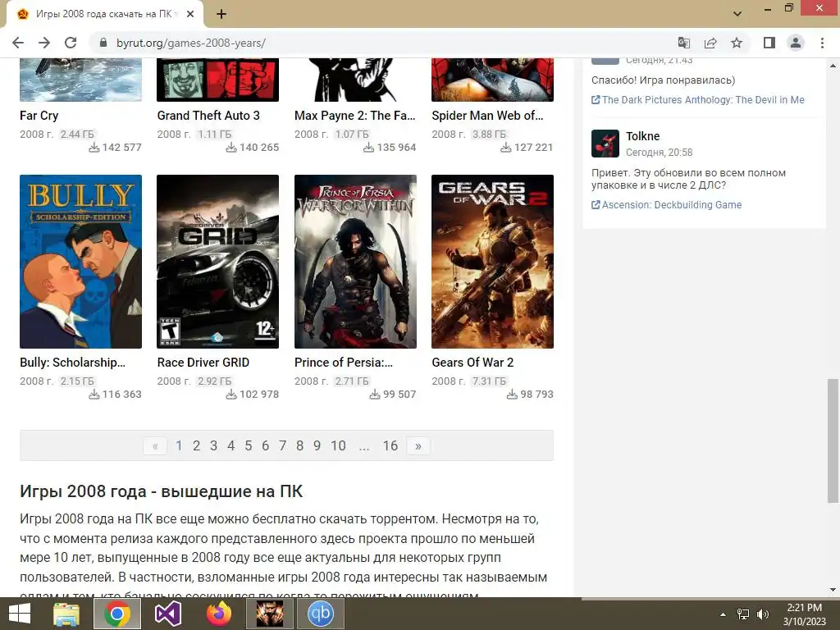Open the volume speaker tray icon
Viewport: 840px width, 630px height.
763,614
